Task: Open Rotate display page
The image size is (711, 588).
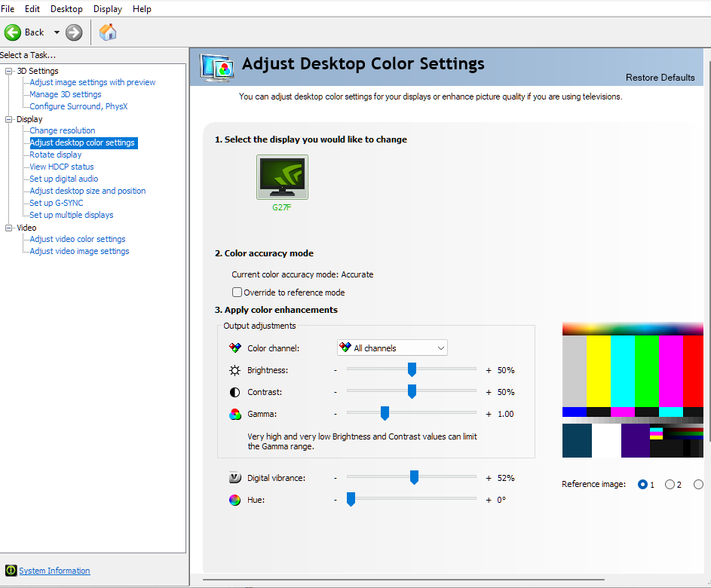Action: (x=55, y=155)
